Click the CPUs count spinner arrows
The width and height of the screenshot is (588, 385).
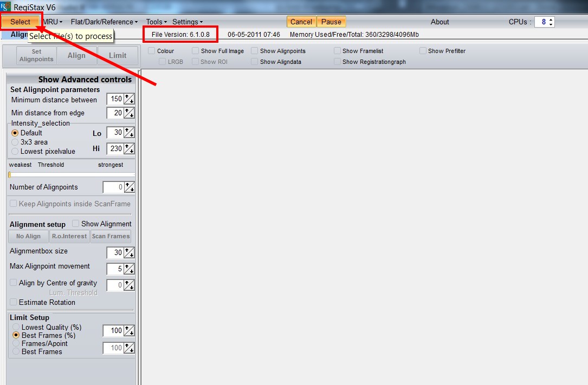click(x=551, y=22)
